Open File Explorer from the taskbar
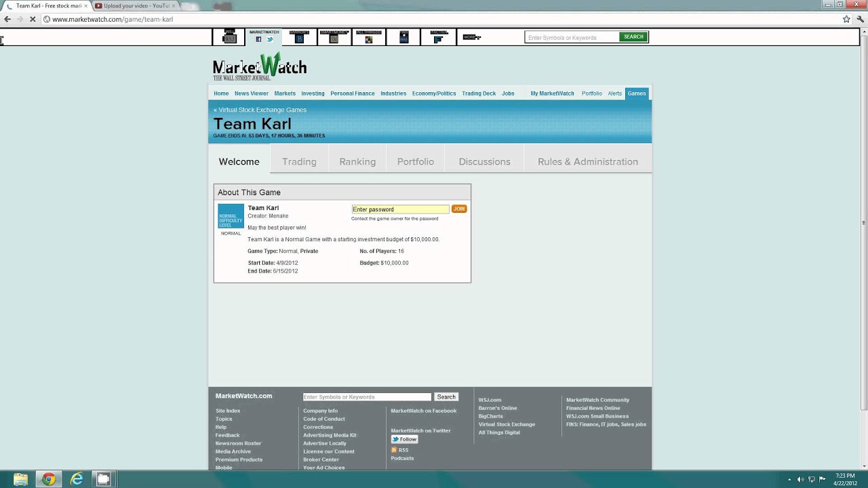 click(x=20, y=479)
